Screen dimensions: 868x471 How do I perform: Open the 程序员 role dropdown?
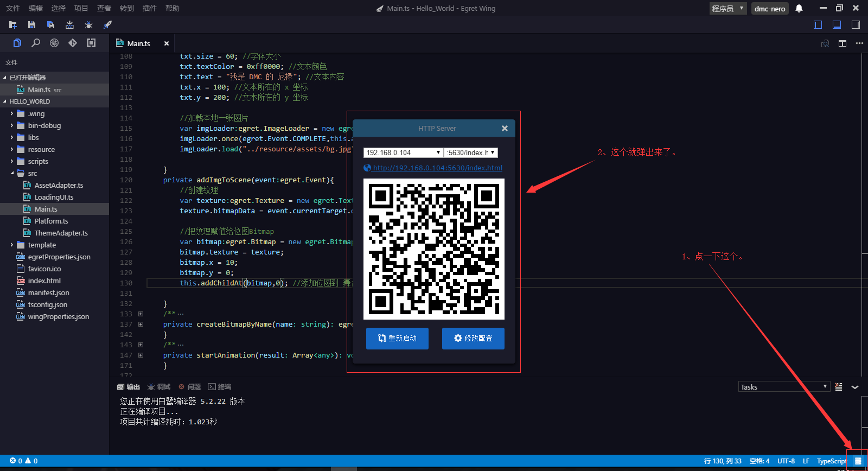[x=728, y=8]
